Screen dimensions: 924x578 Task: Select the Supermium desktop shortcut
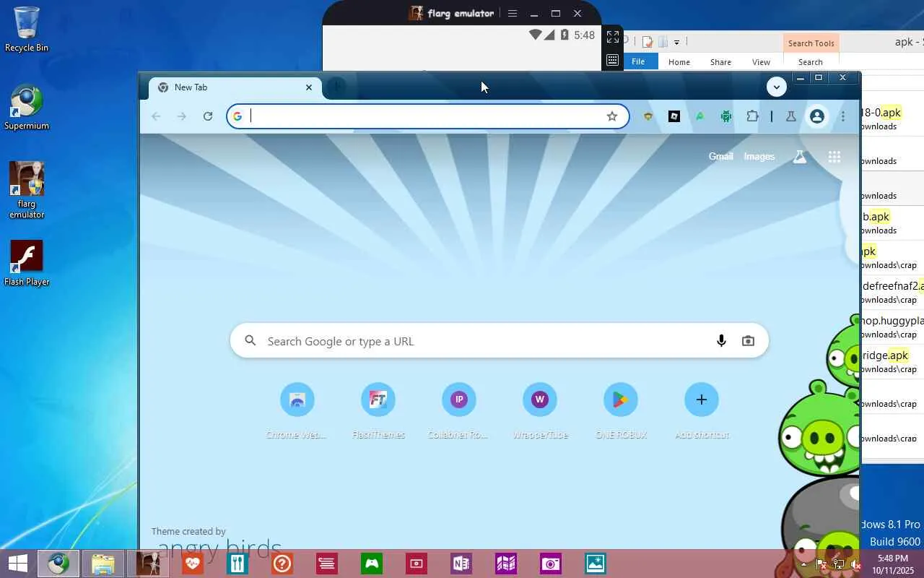tap(27, 108)
